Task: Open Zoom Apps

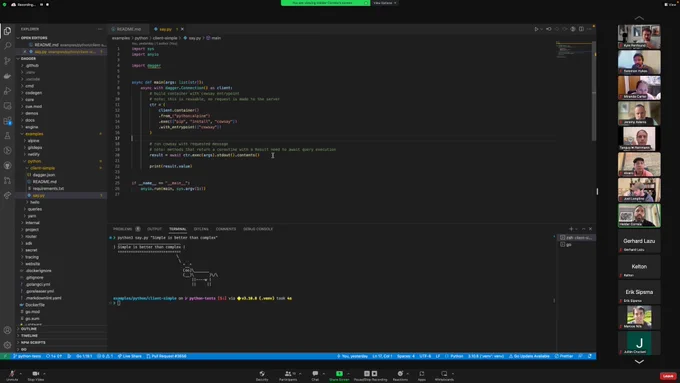Action: click(422, 376)
